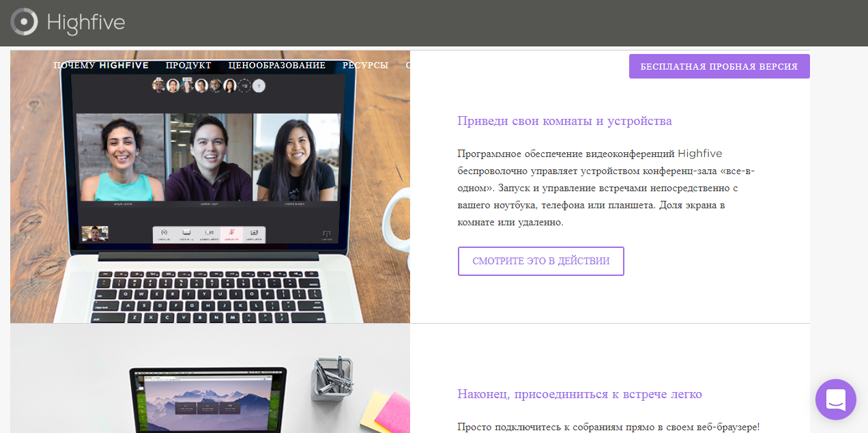The height and width of the screenshot is (433, 868).
Task: Click the СМОТРИТЕ ЭТО В ДЕЙСТВИИ button
Action: click(540, 261)
